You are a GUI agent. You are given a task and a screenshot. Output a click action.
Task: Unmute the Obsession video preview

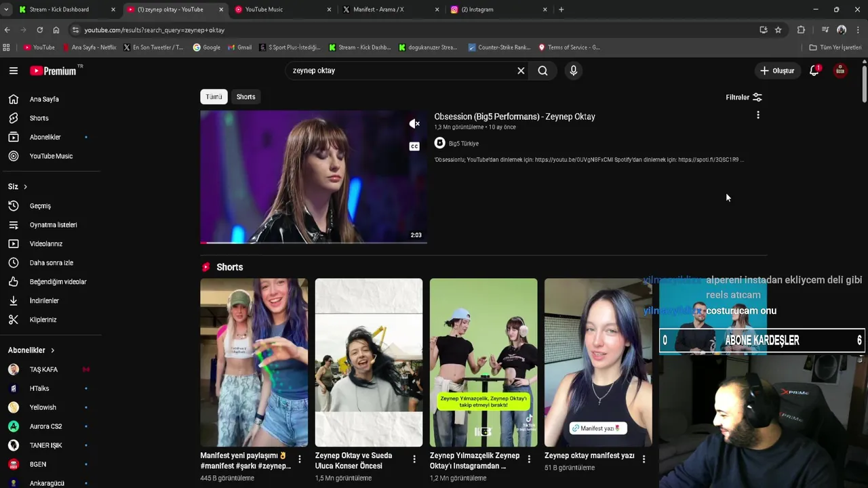tap(414, 123)
